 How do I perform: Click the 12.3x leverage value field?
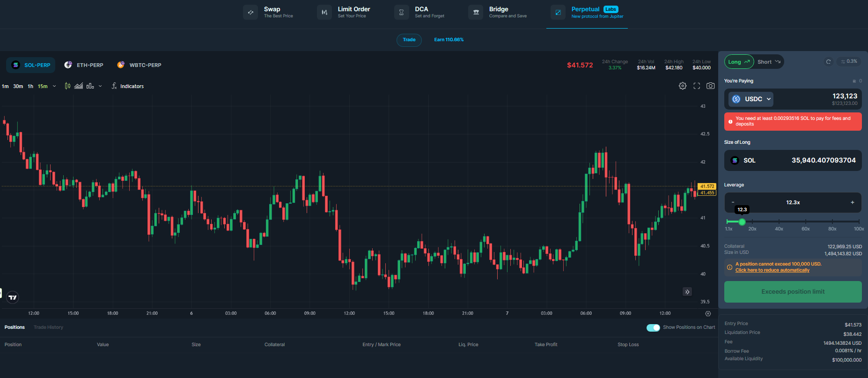point(793,202)
